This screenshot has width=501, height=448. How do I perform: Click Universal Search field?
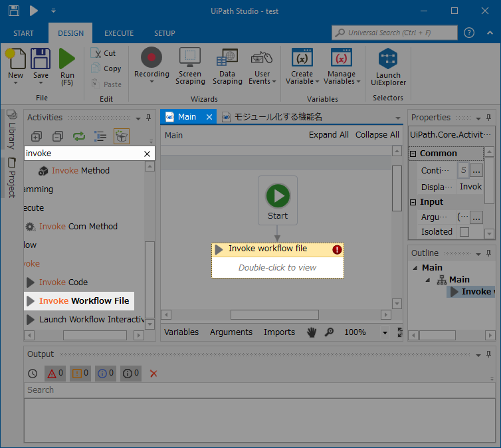pos(395,33)
